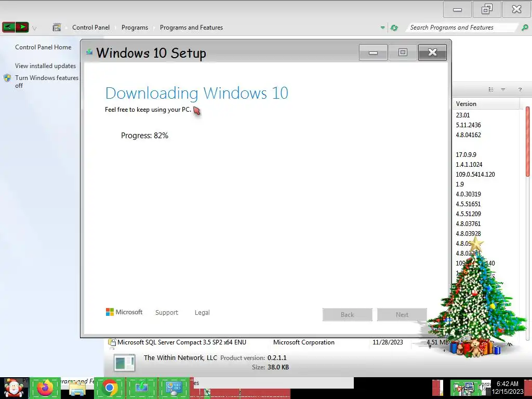This screenshot has width=532, height=399.
Task: Click product version 0.2.1.1 value
Action: (x=277, y=357)
